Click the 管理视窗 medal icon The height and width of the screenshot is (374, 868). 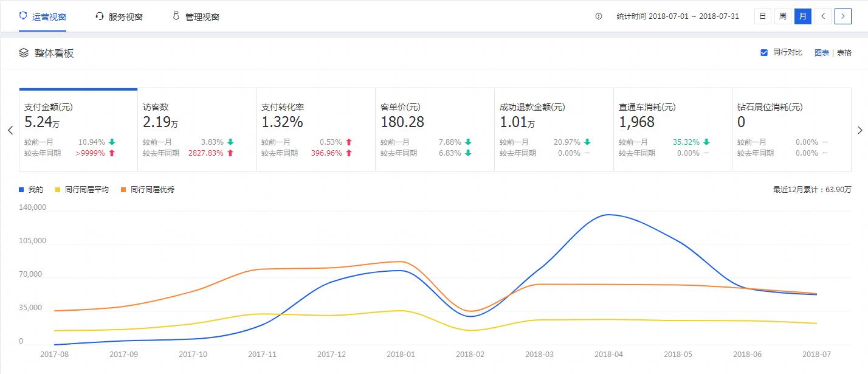(x=176, y=16)
